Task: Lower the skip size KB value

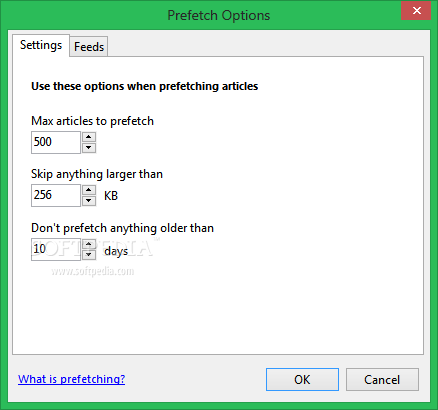Action: pyautogui.click(x=89, y=201)
